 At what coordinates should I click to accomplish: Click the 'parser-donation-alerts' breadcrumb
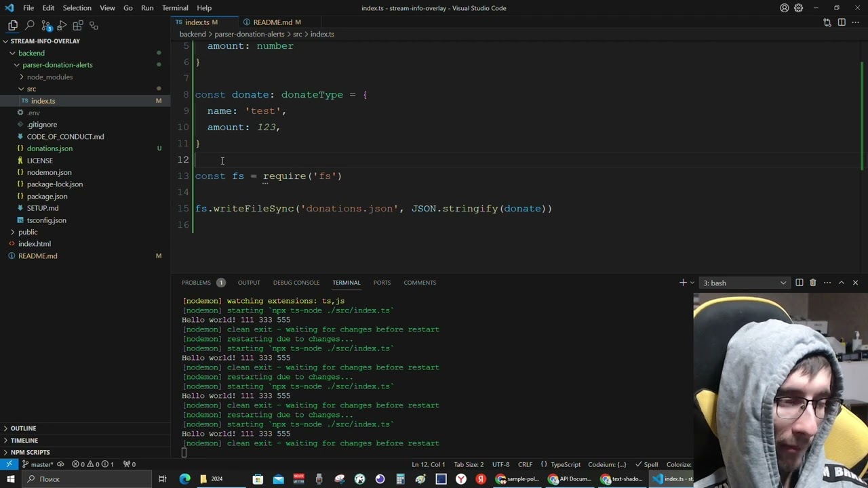[250, 34]
